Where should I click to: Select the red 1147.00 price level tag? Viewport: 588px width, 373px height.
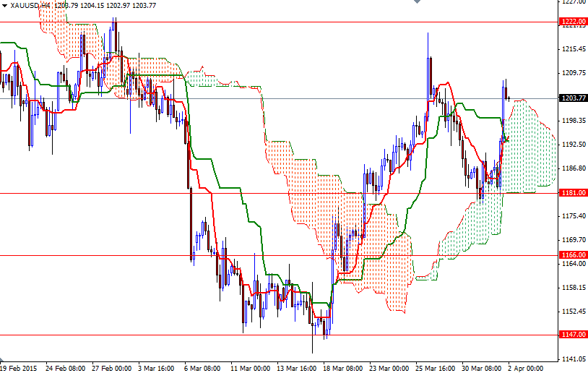[573, 335]
